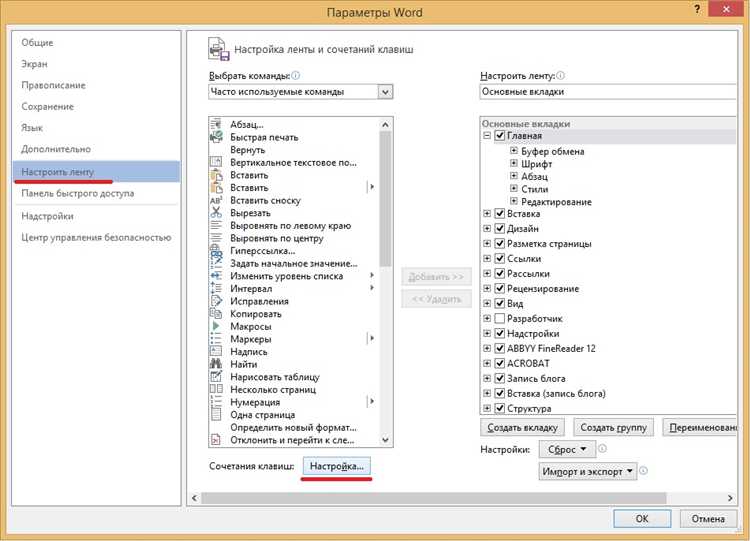
Task: Click the Выровнять по левому краю icon
Action: pyautogui.click(x=216, y=225)
